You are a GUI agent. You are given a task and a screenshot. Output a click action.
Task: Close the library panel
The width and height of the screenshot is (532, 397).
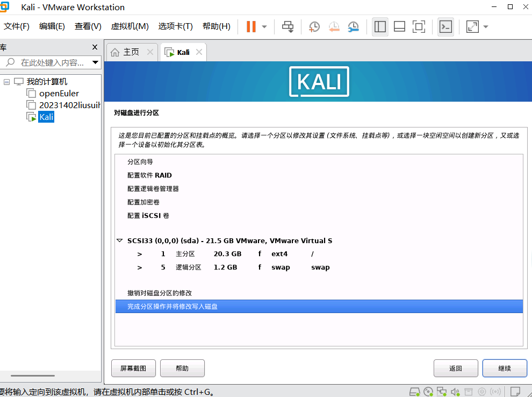click(95, 47)
